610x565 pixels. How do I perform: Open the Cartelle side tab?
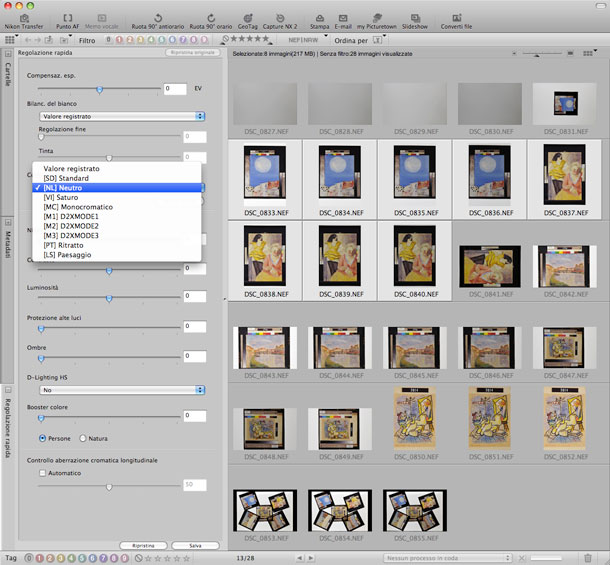point(8,74)
